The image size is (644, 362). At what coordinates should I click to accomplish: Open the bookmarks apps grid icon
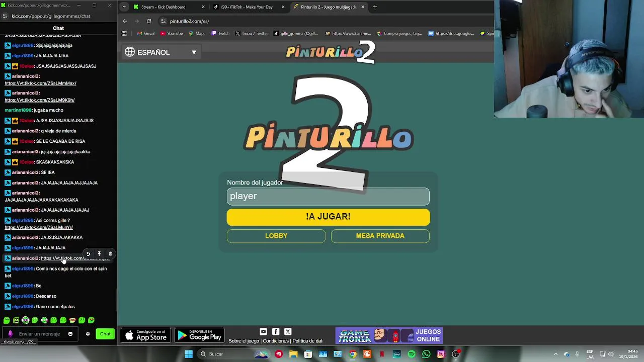pos(124,34)
